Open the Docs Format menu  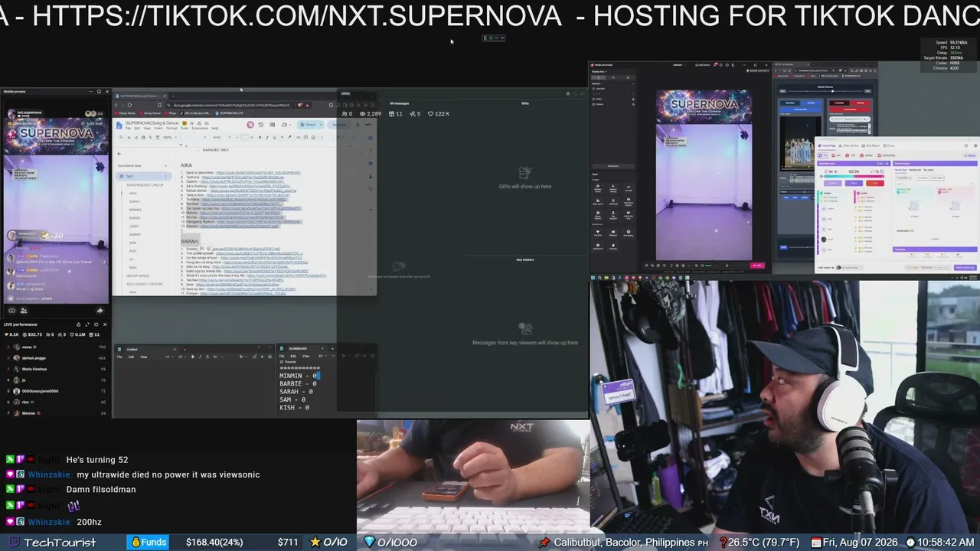[x=172, y=129]
